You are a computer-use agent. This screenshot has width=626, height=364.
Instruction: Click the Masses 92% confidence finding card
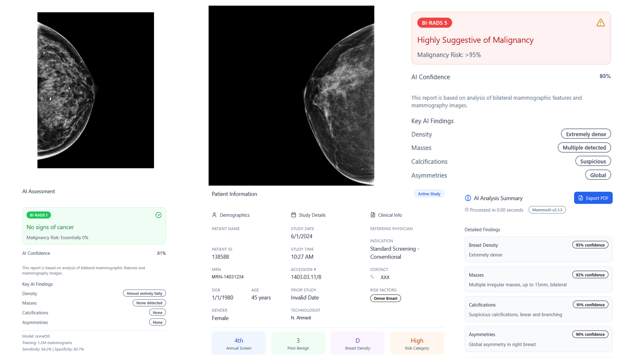[538, 280]
